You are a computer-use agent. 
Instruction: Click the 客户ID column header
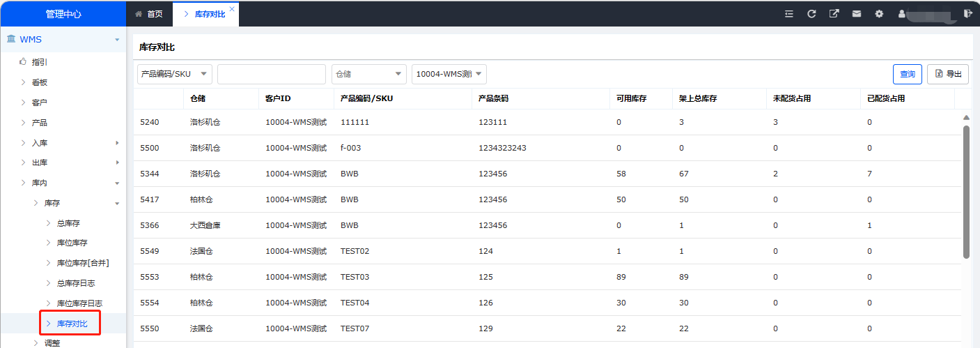(278, 98)
